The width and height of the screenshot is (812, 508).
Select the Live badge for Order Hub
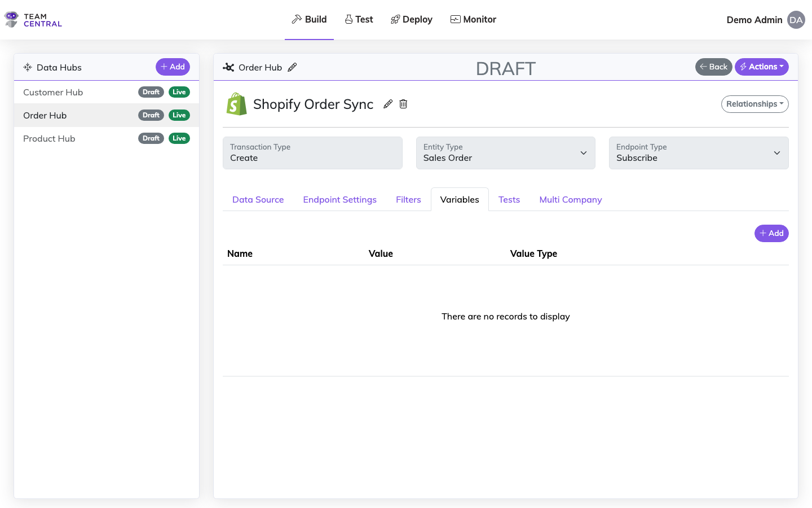(179, 115)
